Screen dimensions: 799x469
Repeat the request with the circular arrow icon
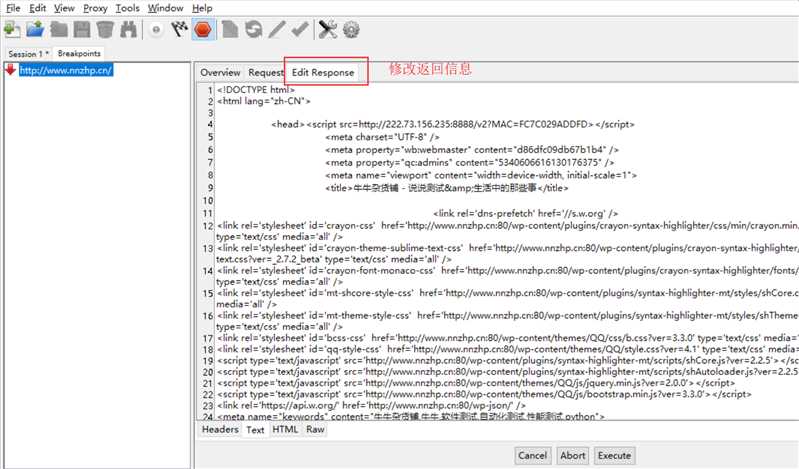253,30
